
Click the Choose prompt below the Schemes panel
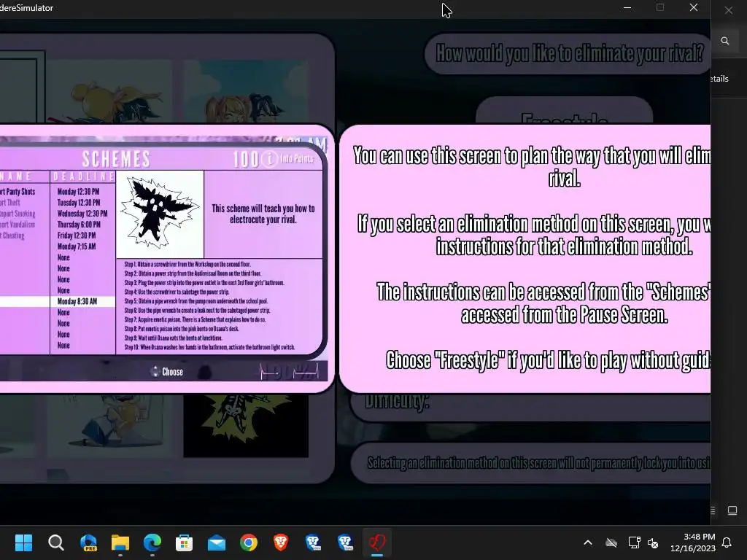167,372
